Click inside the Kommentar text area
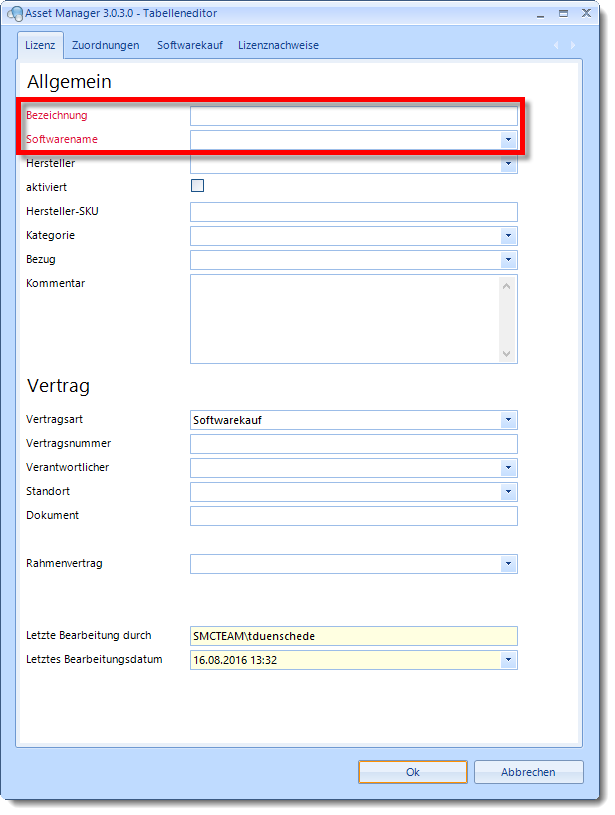Screen dimensions: 615x815 coord(345,319)
